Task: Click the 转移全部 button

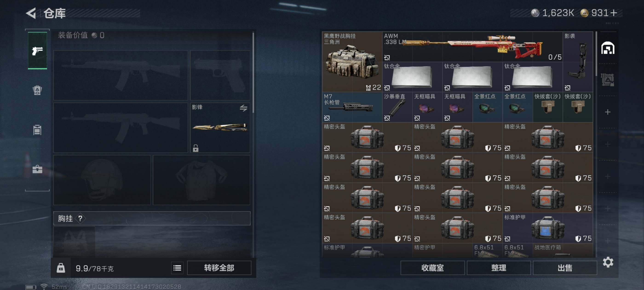Action: [219, 268]
